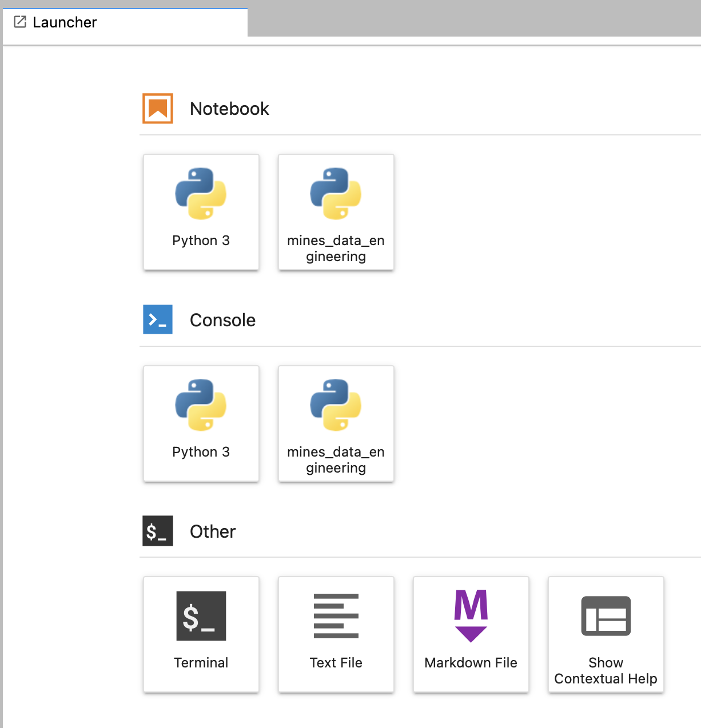Click the purple Markdown File icon
Image resolution: width=701 pixels, height=728 pixels.
tap(471, 615)
